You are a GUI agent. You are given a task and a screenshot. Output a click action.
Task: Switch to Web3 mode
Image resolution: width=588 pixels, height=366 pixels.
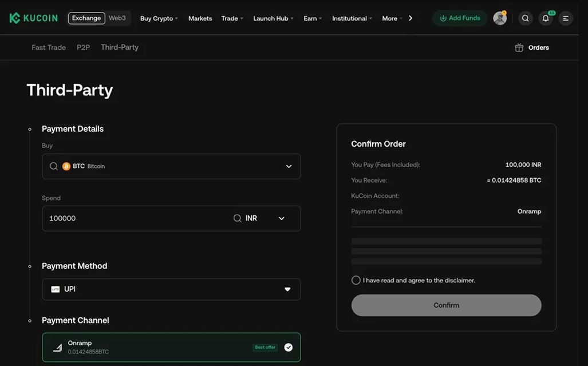click(x=117, y=18)
